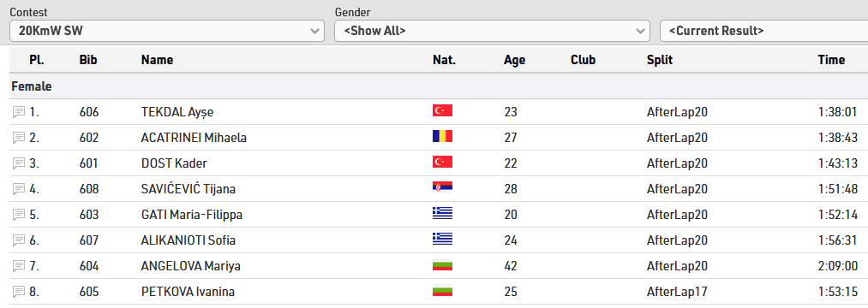Click Turkish flag for TEKDAL Ayşe
Screen dimensions: 868x308
click(442, 110)
